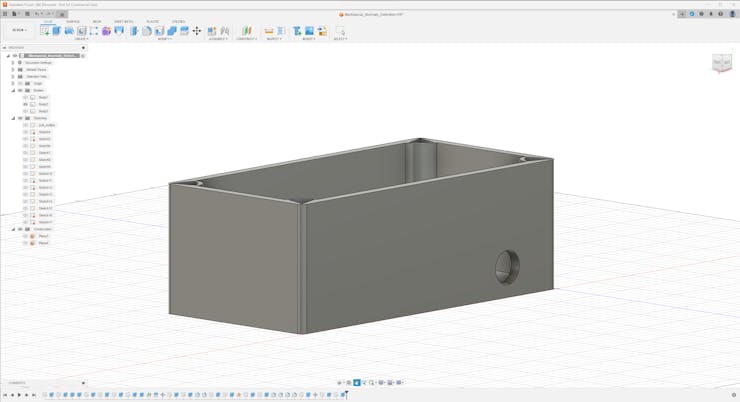
Task: Click the Select tool icon
Action: tap(339, 31)
